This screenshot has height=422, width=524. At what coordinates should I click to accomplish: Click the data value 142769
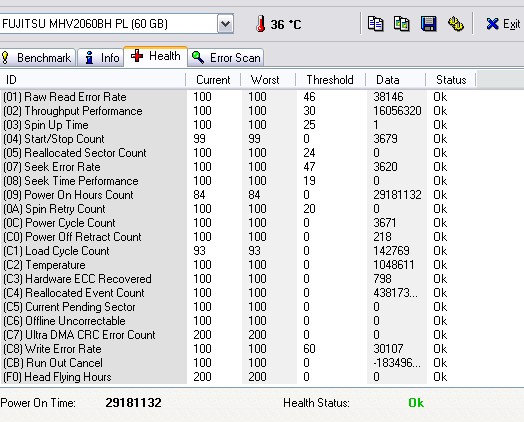pos(391,251)
